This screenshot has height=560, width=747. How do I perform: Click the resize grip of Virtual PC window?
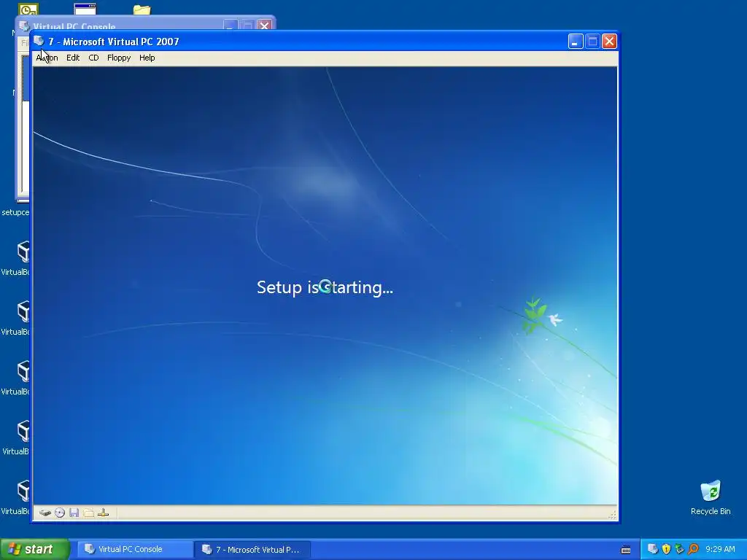coord(612,515)
